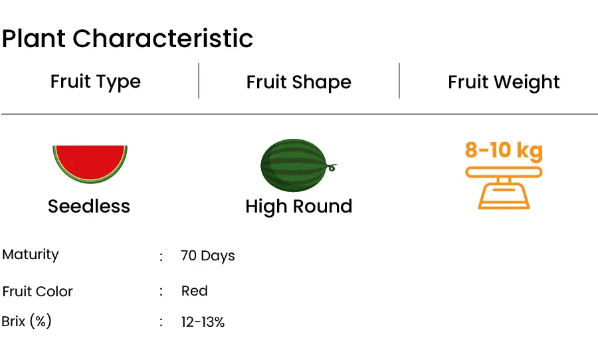Click the scale's base platform
This screenshot has width=598, height=364.
click(x=504, y=206)
